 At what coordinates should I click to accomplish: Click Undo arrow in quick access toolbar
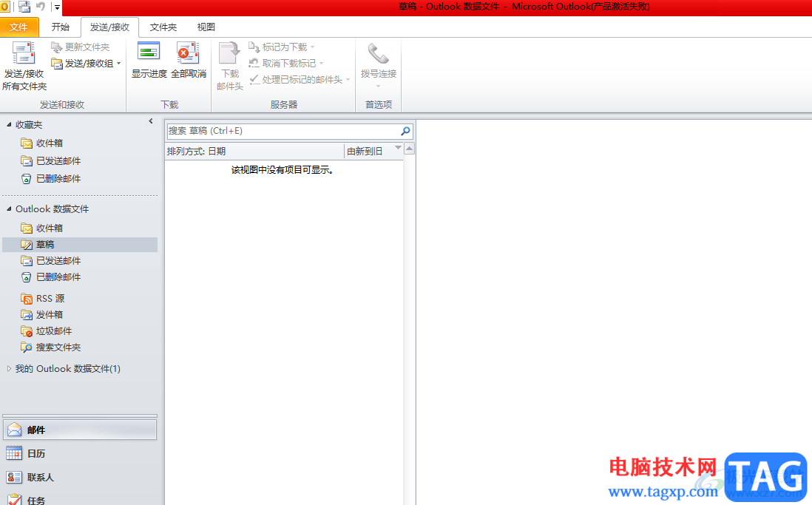point(41,7)
